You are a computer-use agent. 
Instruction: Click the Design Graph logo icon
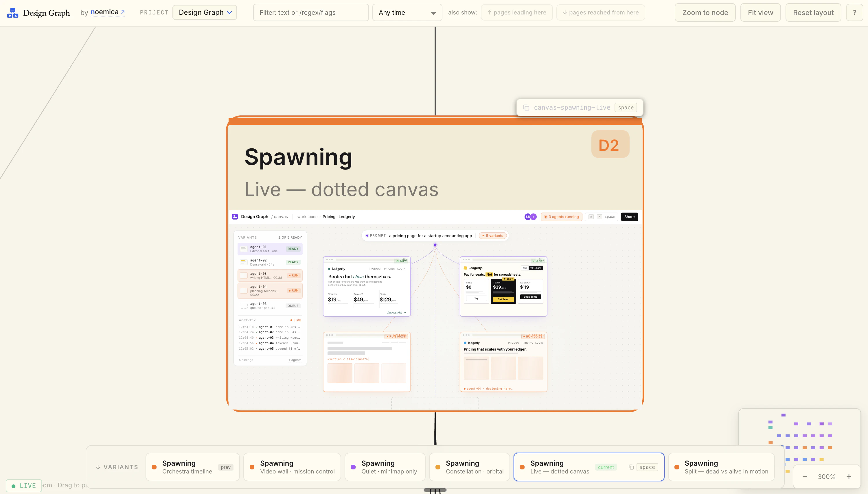click(12, 12)
